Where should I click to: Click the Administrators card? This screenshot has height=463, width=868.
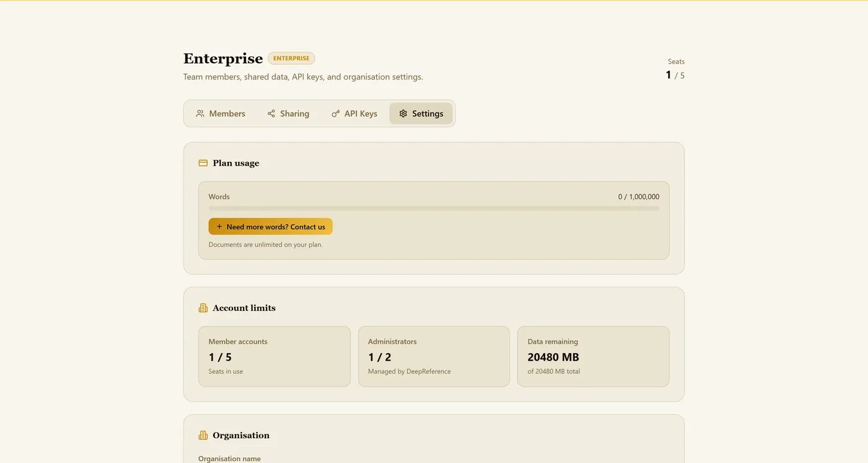[434, 356]
